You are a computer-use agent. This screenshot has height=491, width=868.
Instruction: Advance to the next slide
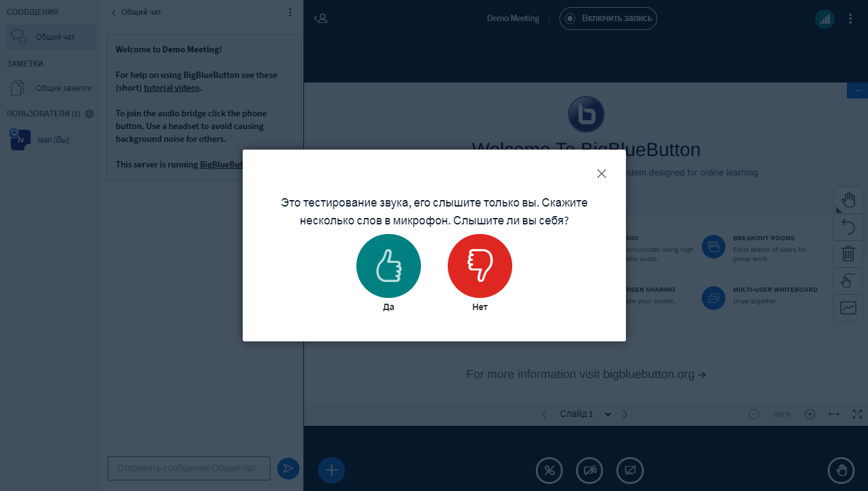625,414
